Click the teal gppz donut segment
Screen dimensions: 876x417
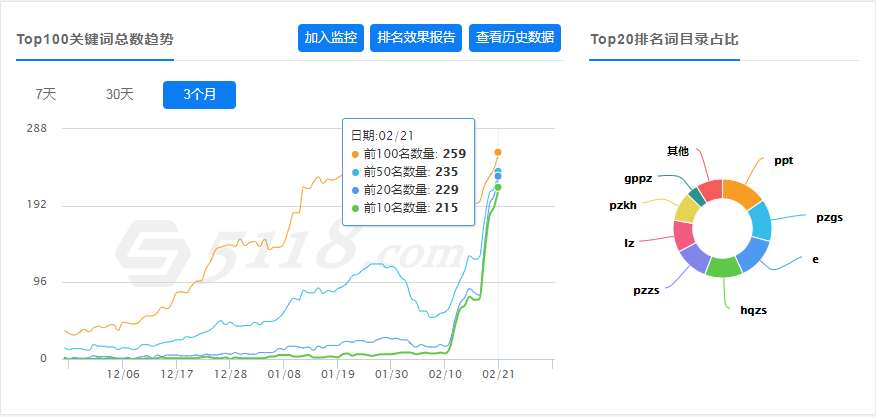[x=697, y=196]
